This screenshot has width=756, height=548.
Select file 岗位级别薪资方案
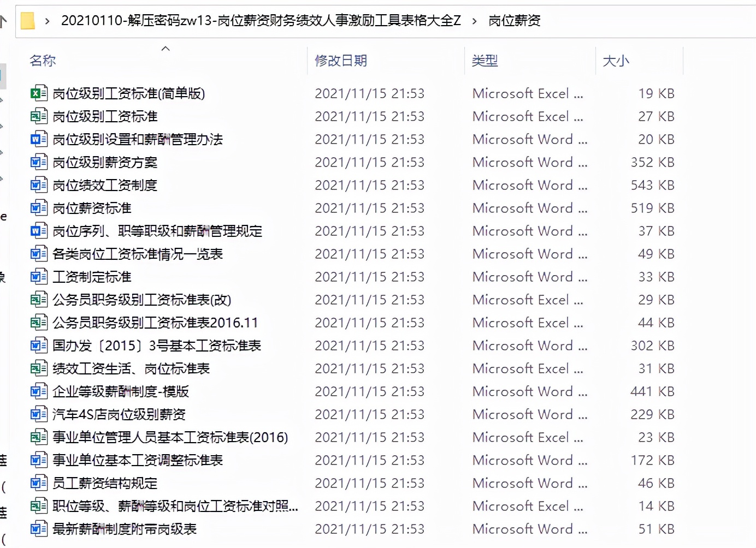coord(105,162)
